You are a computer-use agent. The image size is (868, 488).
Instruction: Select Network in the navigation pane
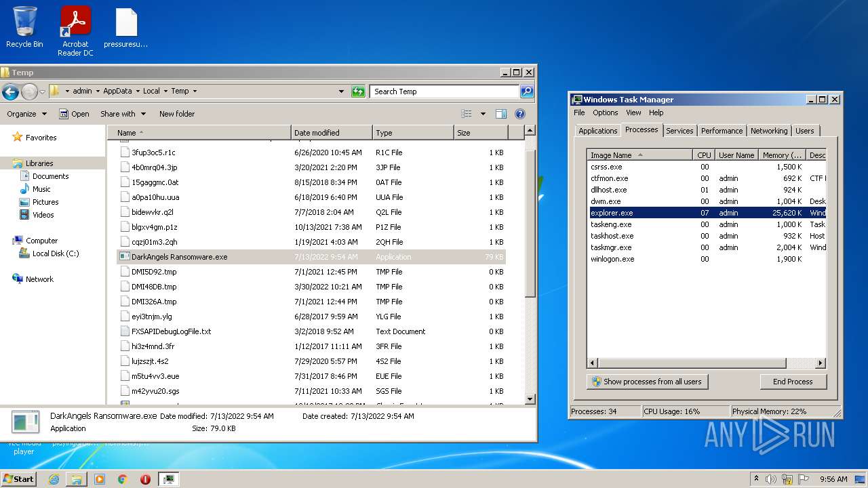click(x=39, y=279)
